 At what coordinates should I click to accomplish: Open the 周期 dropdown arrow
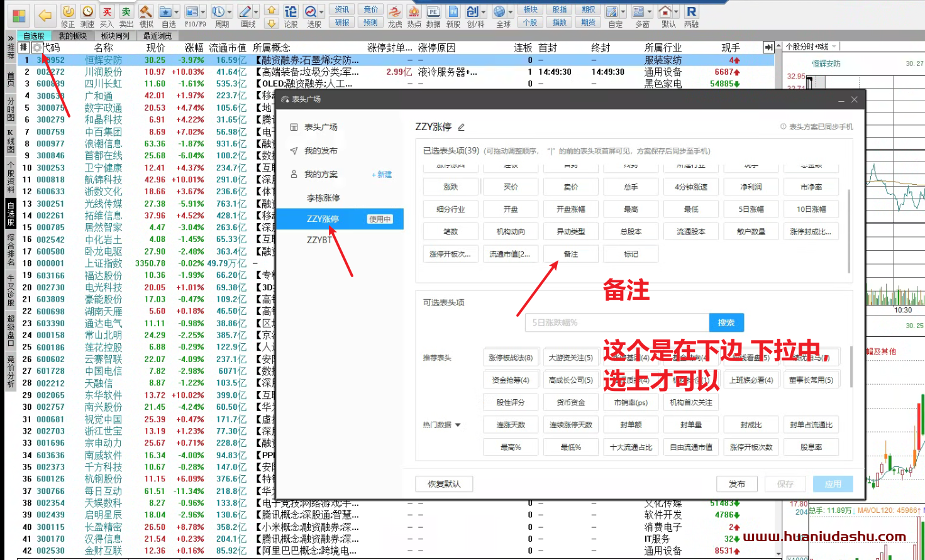229,11
